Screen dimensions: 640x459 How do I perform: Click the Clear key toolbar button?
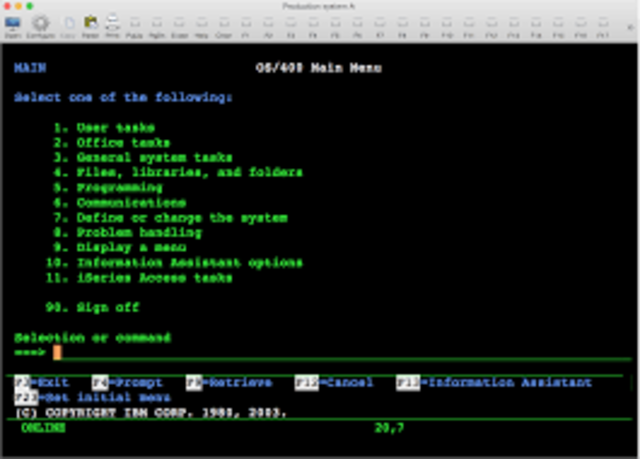(224, 27)
